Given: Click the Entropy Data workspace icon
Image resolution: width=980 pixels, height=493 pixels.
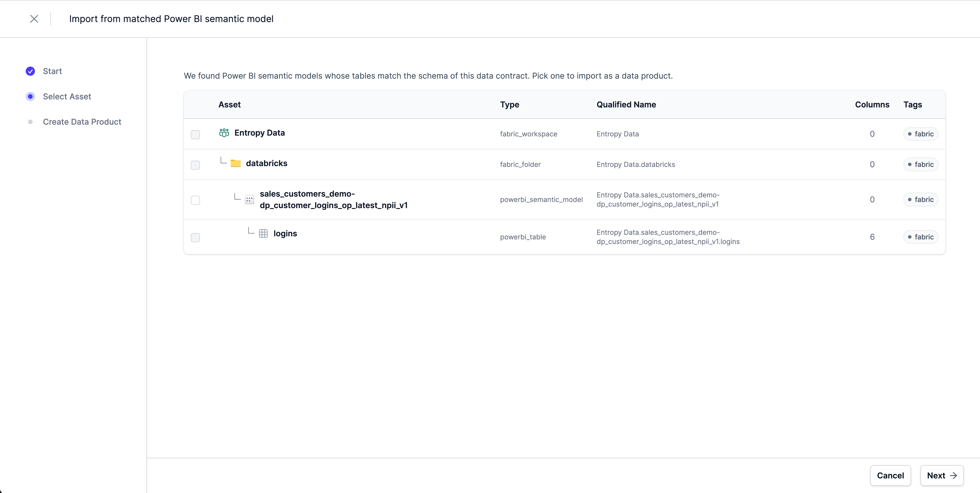Looking at the screenshot, I should tap(224, 133).
